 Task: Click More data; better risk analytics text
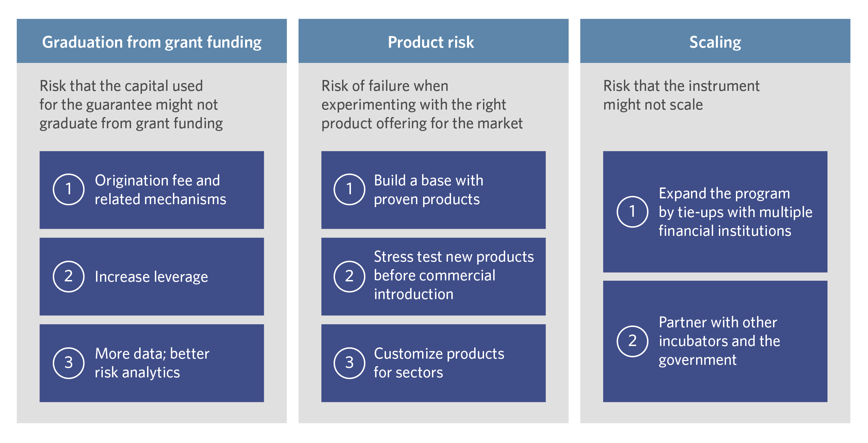tap(152, 363)
